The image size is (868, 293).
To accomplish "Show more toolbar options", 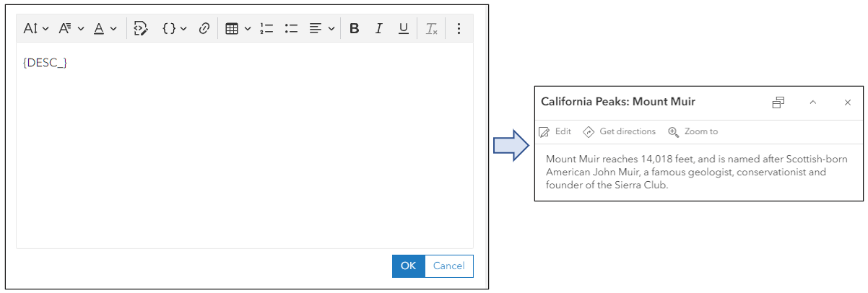I will 459,29.
